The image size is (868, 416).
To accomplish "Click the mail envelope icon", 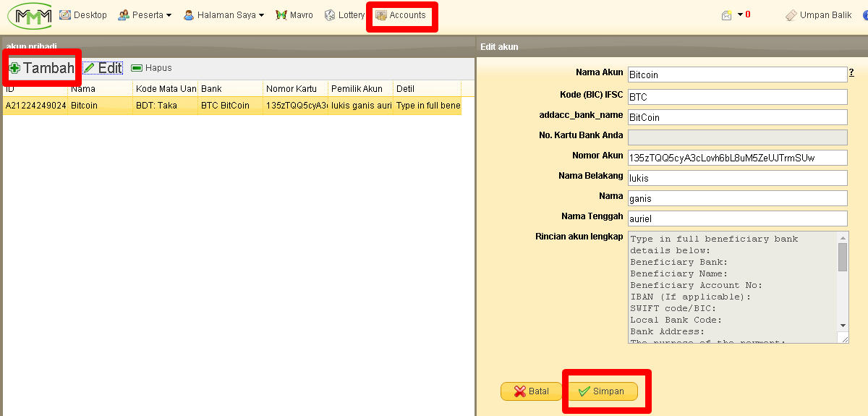I will point(727,15).
